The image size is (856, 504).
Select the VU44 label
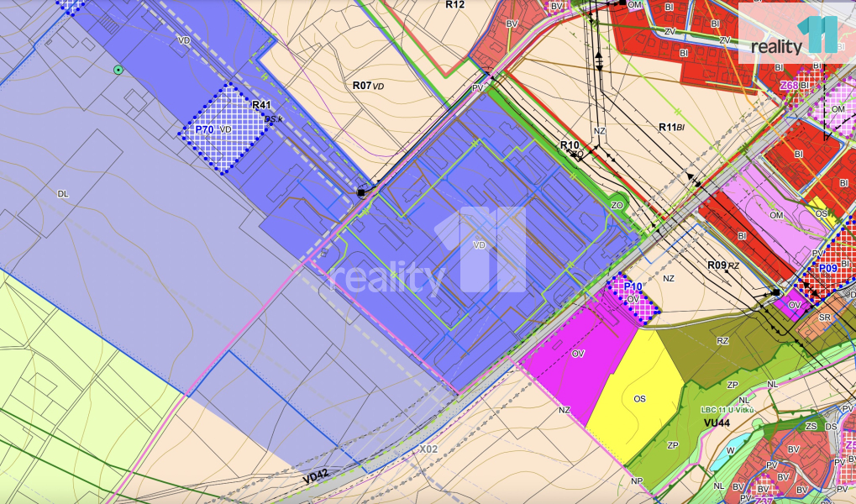pos(717,423)
